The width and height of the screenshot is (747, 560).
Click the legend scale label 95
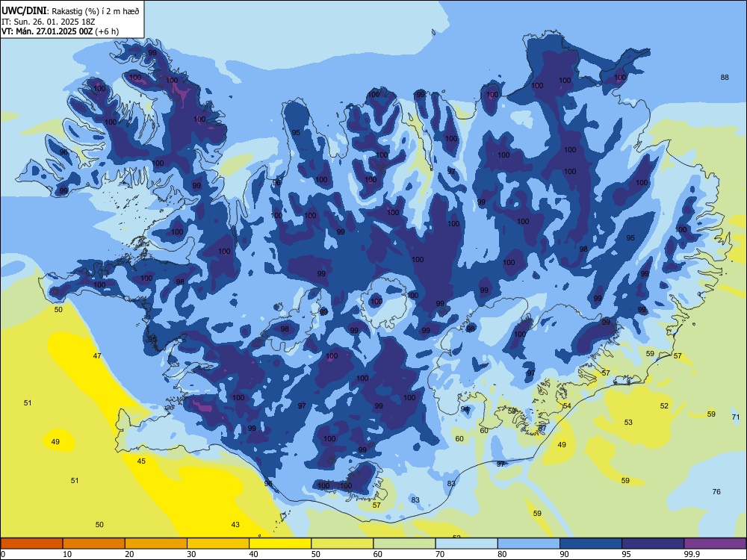coord(627,554)
